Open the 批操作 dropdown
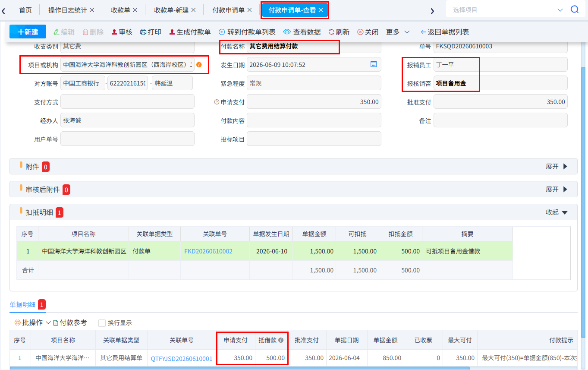The image size is (588, 370). tap(33, 323)
